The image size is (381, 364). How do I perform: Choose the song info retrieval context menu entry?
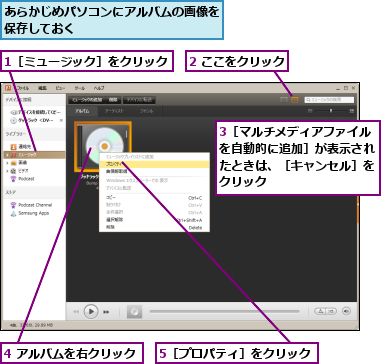(x=154, y=171)
